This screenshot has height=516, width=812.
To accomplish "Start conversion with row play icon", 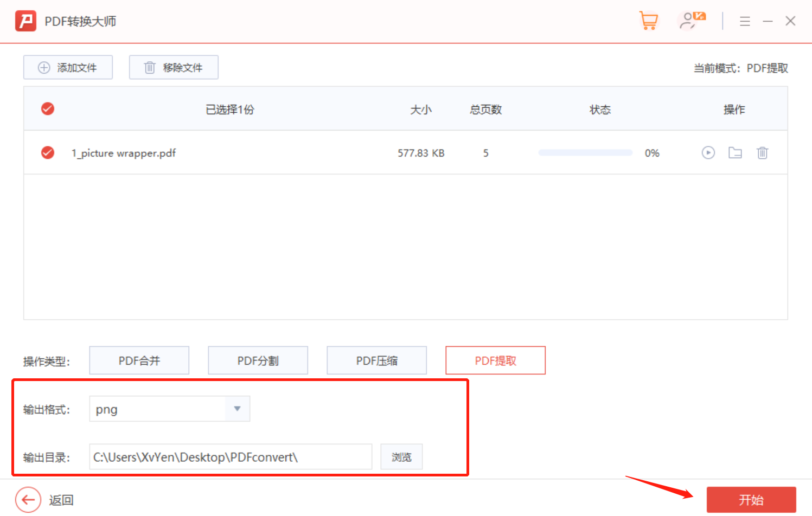I will coord(708,153).
